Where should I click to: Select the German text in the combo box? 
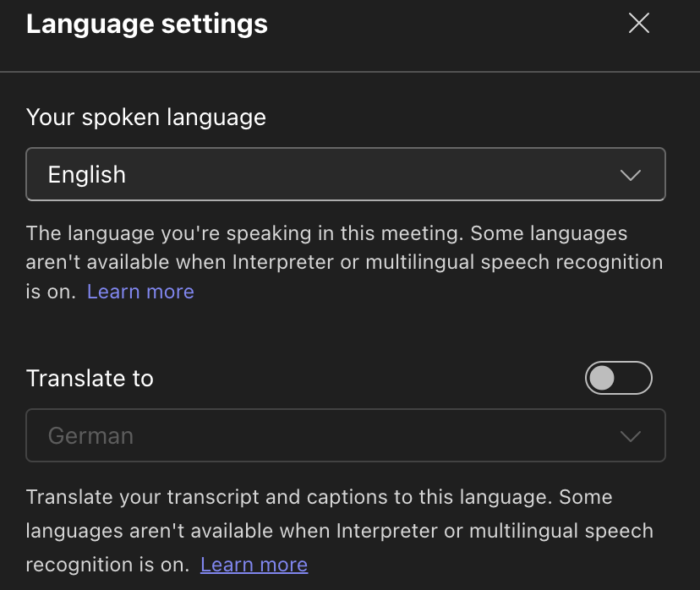pyautogui.click(x=90, y=436)
